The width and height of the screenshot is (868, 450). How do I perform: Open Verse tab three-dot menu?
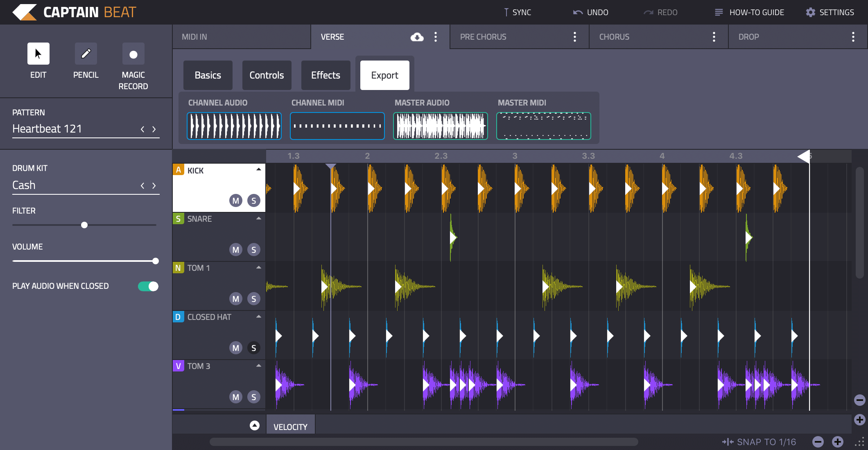(436, 37)
